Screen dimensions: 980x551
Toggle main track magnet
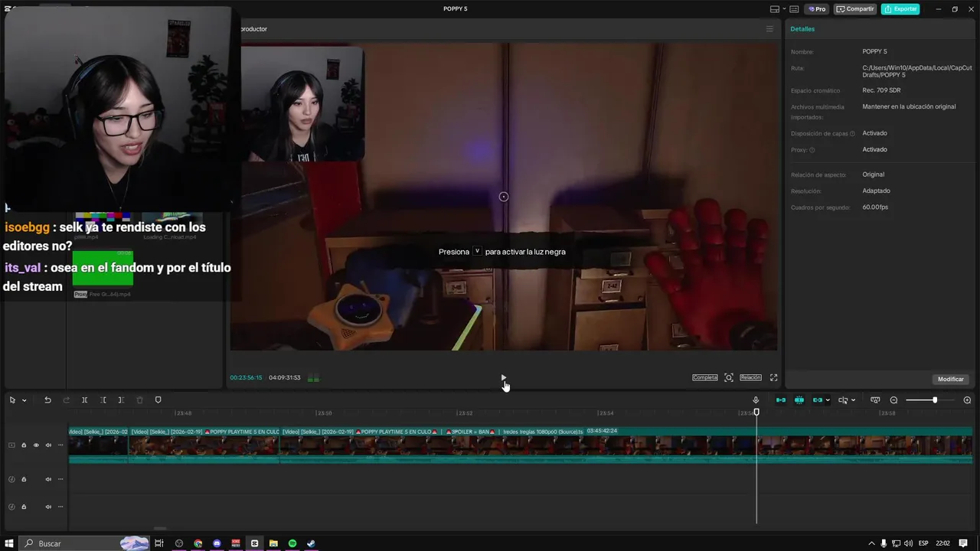pyautogui.click(x=781, y=400)
